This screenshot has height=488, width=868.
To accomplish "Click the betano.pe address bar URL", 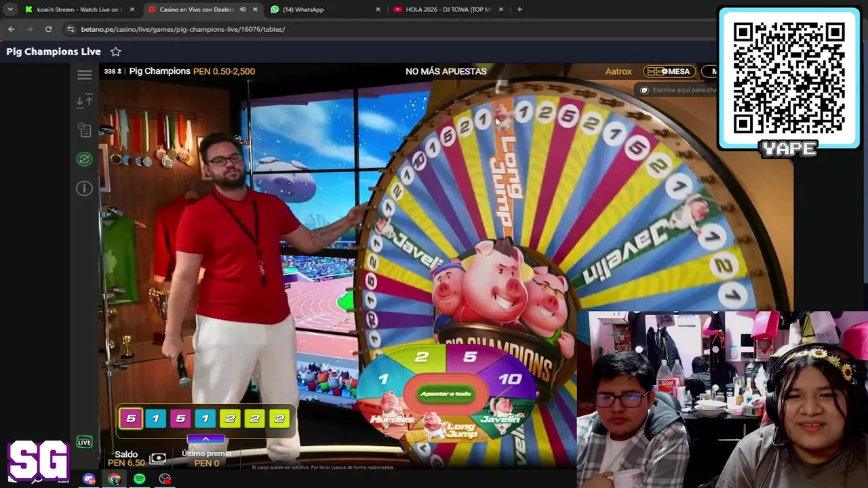I will pyautogui.click(x=182, y=29).
